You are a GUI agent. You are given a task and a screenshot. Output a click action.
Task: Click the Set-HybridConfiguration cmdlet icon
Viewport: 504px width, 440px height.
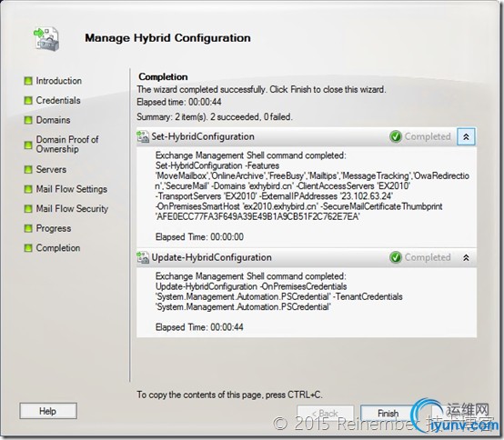143,136
